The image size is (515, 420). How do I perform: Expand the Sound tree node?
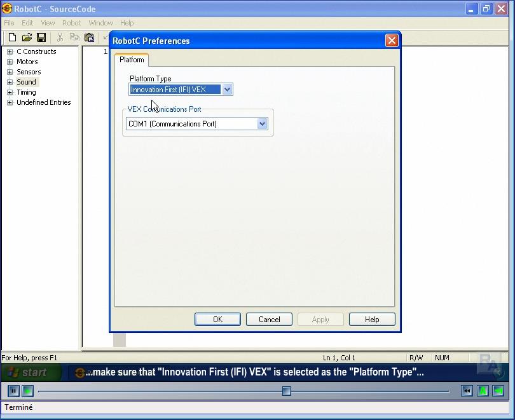click(10, 82)
